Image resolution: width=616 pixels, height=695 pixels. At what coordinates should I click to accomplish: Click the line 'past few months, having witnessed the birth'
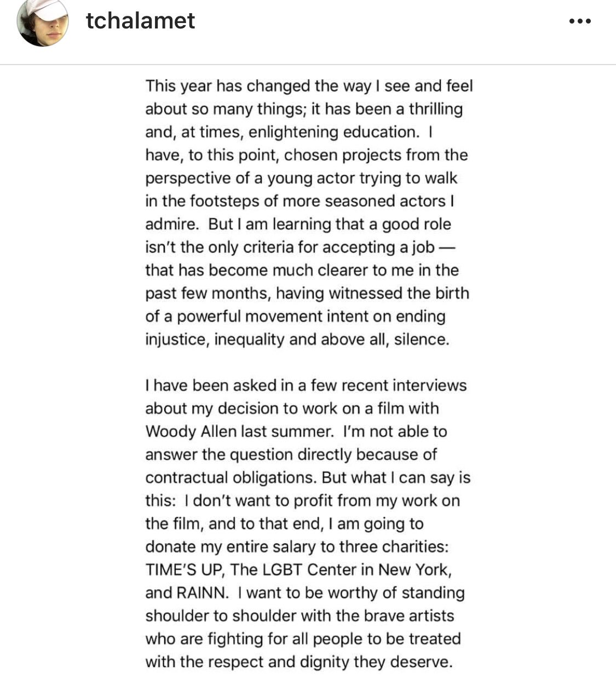coord(307,294)
